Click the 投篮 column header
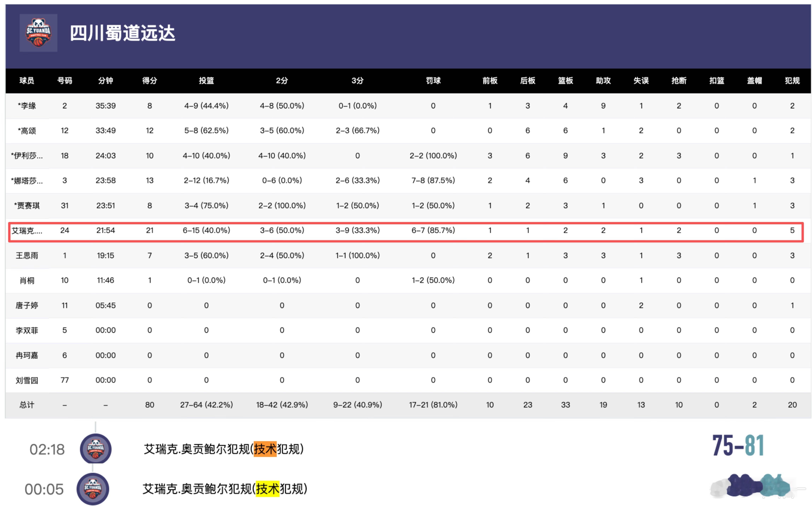Viewport: 812px width, 506px height. [x=206, y=81]
